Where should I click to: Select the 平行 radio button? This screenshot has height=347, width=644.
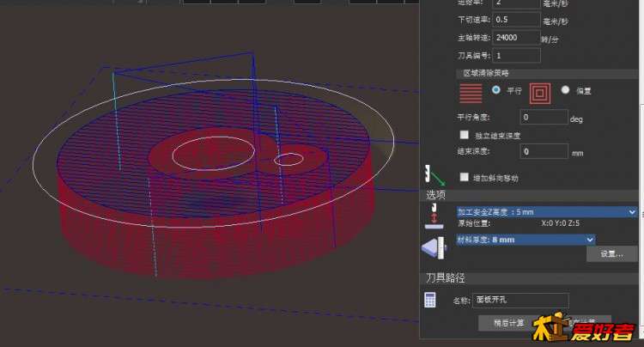coord(496,90)
